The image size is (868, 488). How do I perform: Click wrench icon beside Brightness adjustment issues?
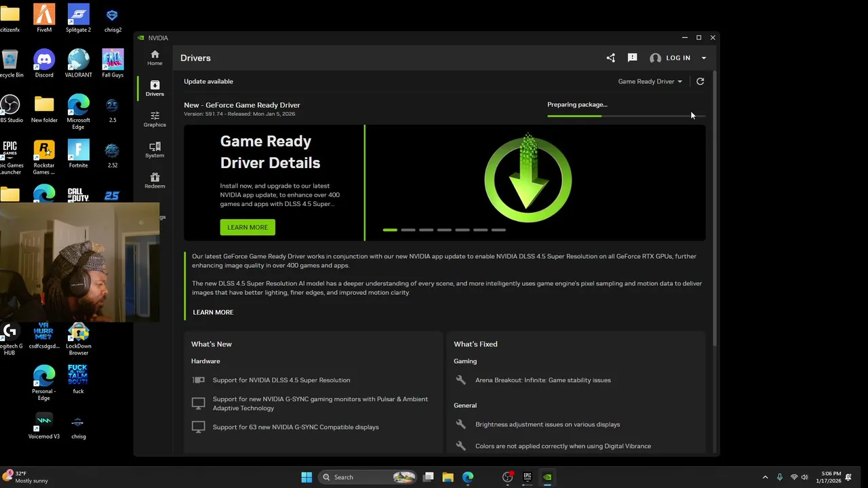click(461, 424)
